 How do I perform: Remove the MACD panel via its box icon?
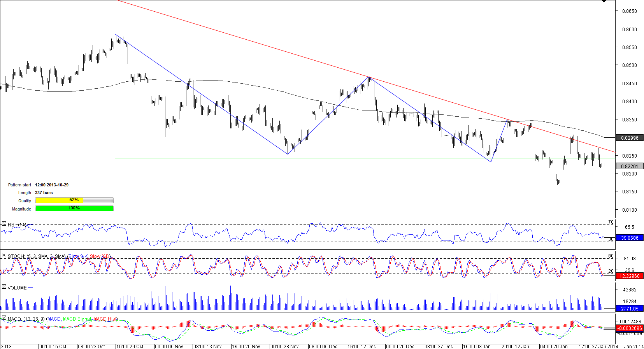pyautogui.click(x=4, y=318)
